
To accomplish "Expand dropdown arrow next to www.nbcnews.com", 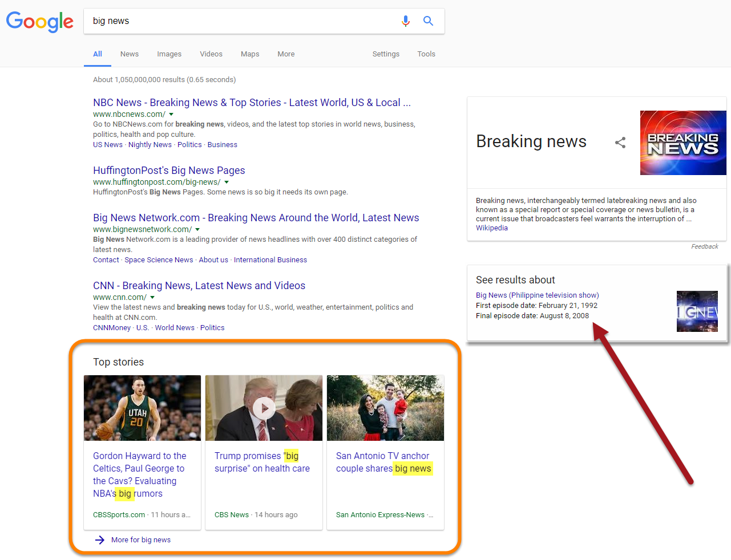I will coord(171,115).
